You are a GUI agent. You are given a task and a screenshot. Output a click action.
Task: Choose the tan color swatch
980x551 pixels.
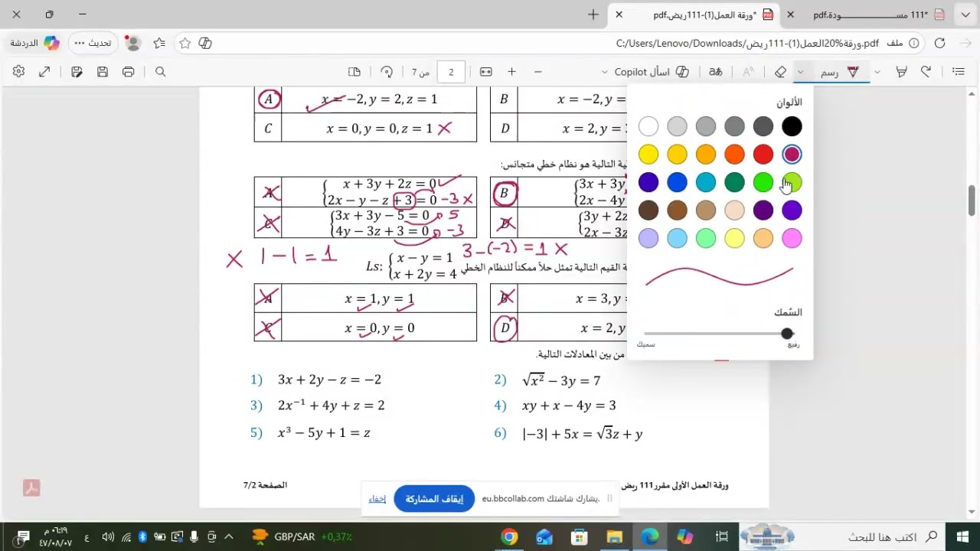coord(706,210)
